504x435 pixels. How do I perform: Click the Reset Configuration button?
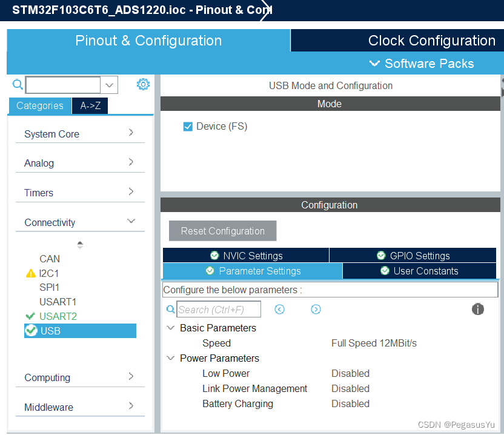pos(223,230)
